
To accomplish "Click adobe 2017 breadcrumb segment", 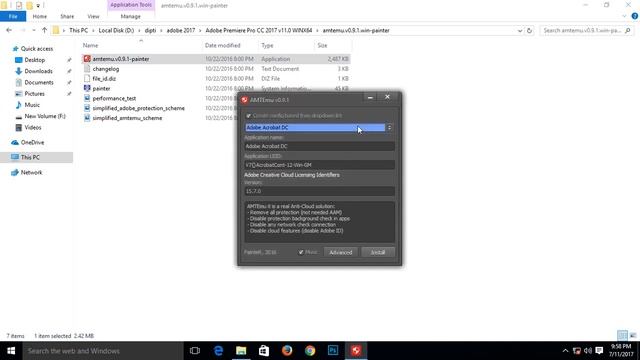I will coord(180,31).
